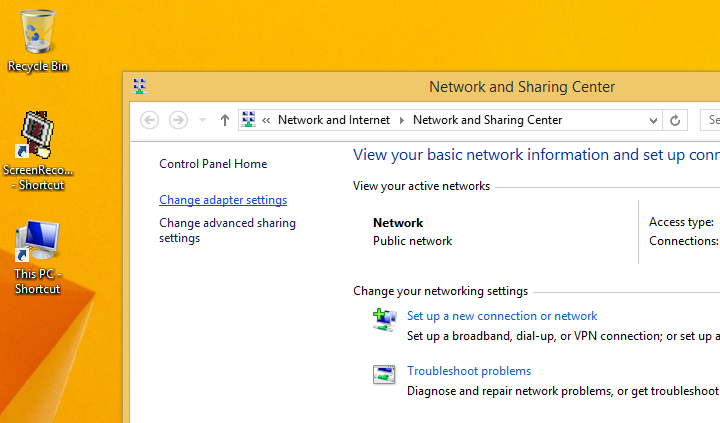Click the Public network label

pyautogui.click(x=412, y=241)
